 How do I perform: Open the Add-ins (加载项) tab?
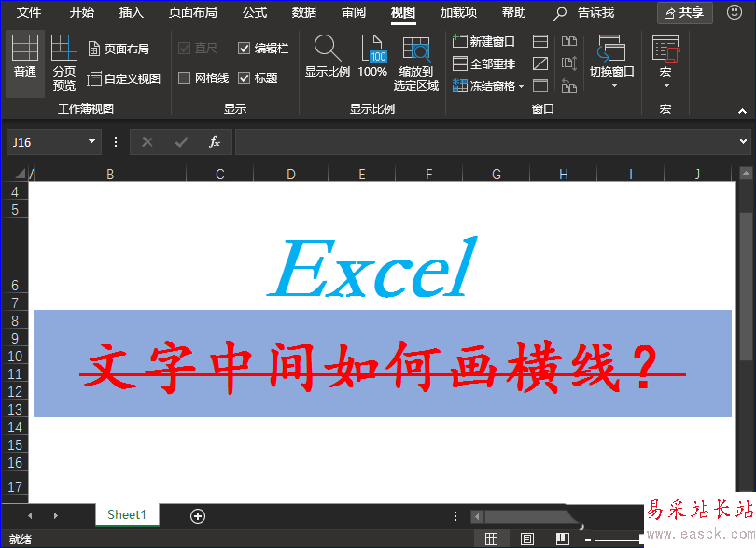click(x=458, y=12)
